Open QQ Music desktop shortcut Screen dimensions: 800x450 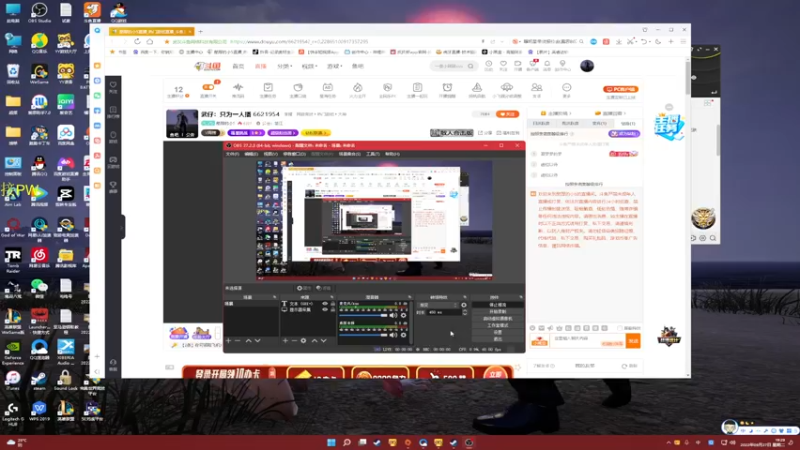tap(39, 41)
